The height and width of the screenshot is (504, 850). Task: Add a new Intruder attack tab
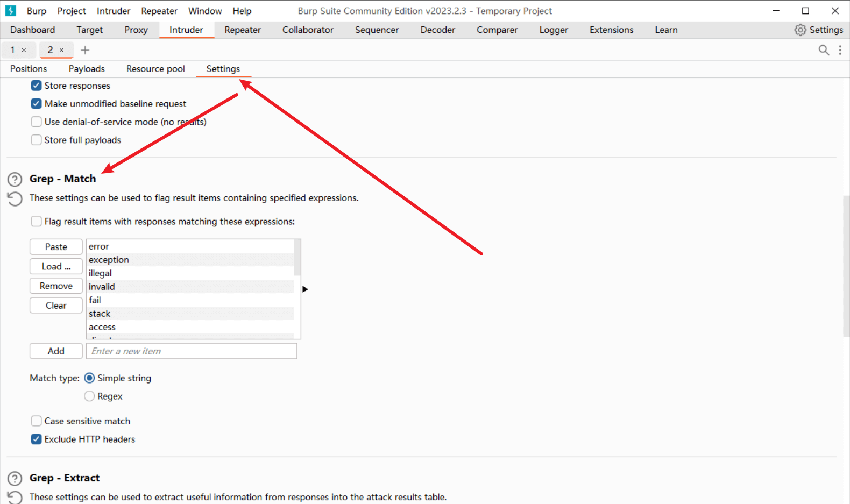point(85,50)
